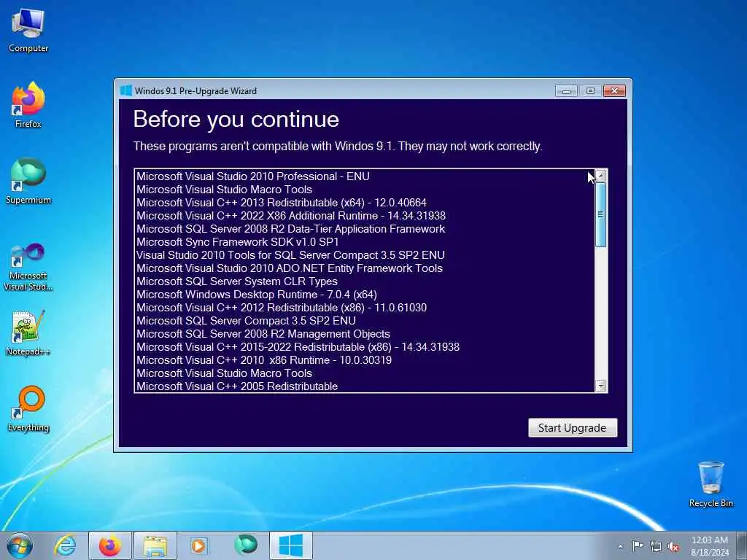747x560 pixels.
Task: Maximize the Pre-Upgrade Wizard window
Action: 590,90
